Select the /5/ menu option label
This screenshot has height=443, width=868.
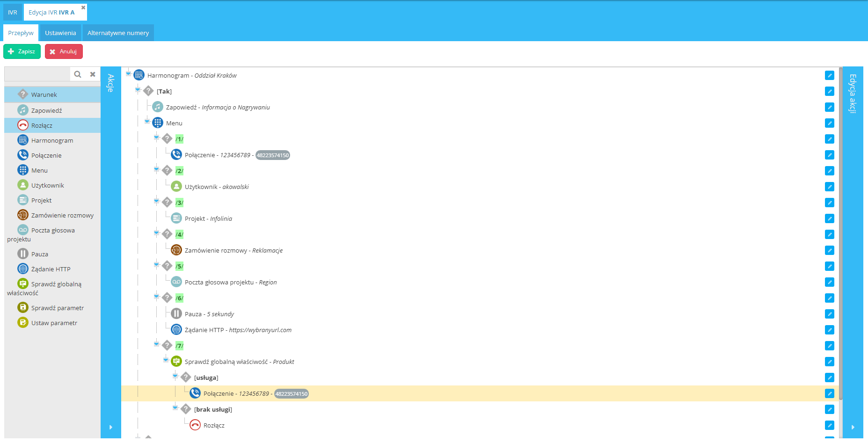179,266
